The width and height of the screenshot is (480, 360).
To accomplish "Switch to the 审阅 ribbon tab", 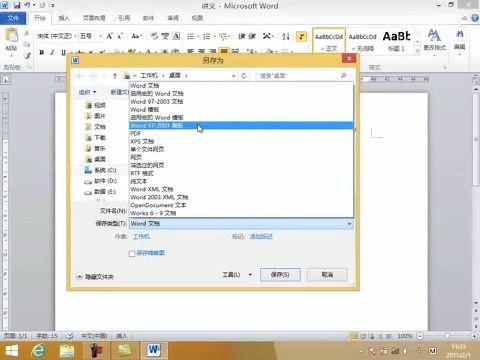I will pyautogui.click(x=173, y=18).
